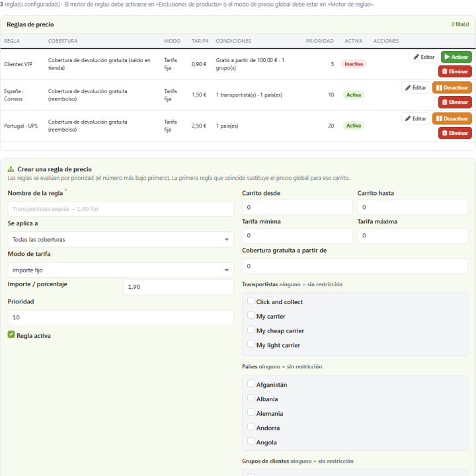Screen dimensions: 476x476
Task: Check the Click and collect carrier
Action: (251, 301)
